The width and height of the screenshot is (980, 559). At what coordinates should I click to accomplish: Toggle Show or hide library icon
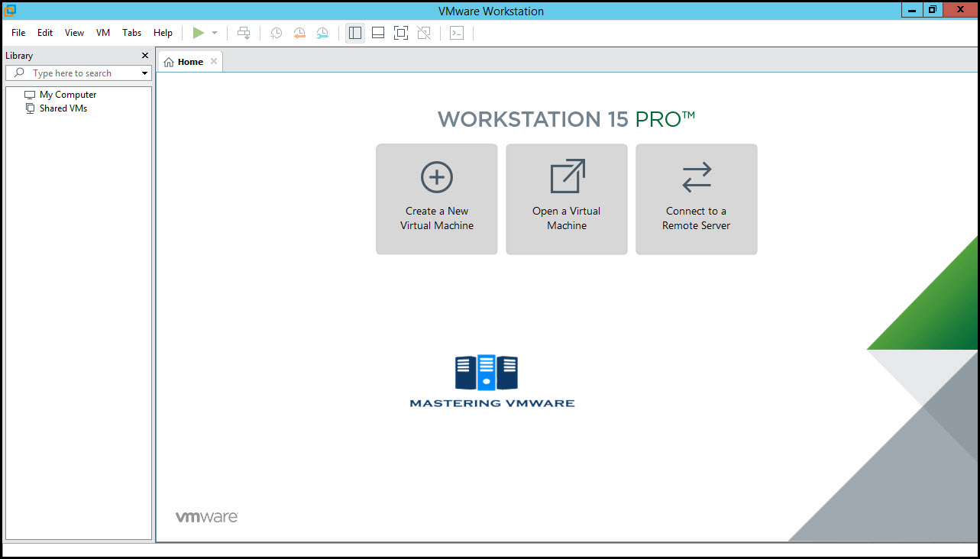355,33
